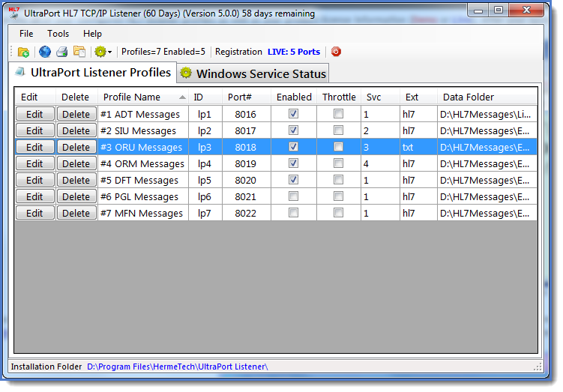The image size is (563, 392).
Task: Click the D:\HL7Messages\Li... data folder cell
Action: (x=486, y=115)
